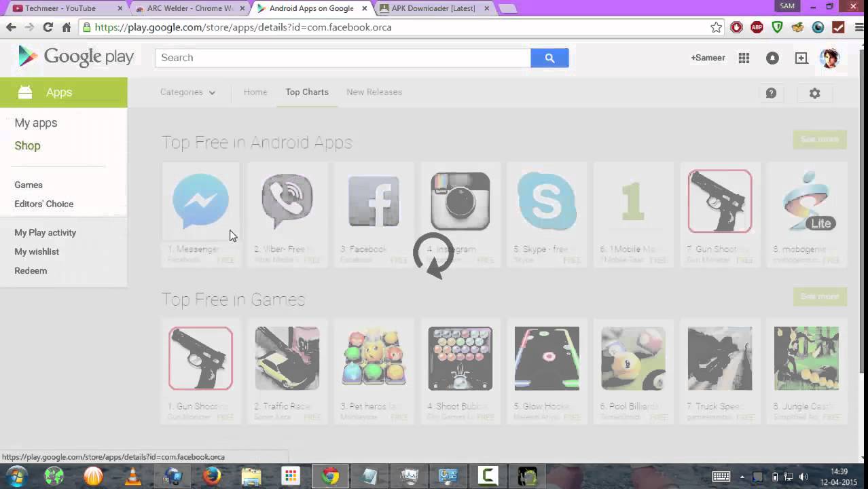Open the New Releases tab

click(374, 92)
